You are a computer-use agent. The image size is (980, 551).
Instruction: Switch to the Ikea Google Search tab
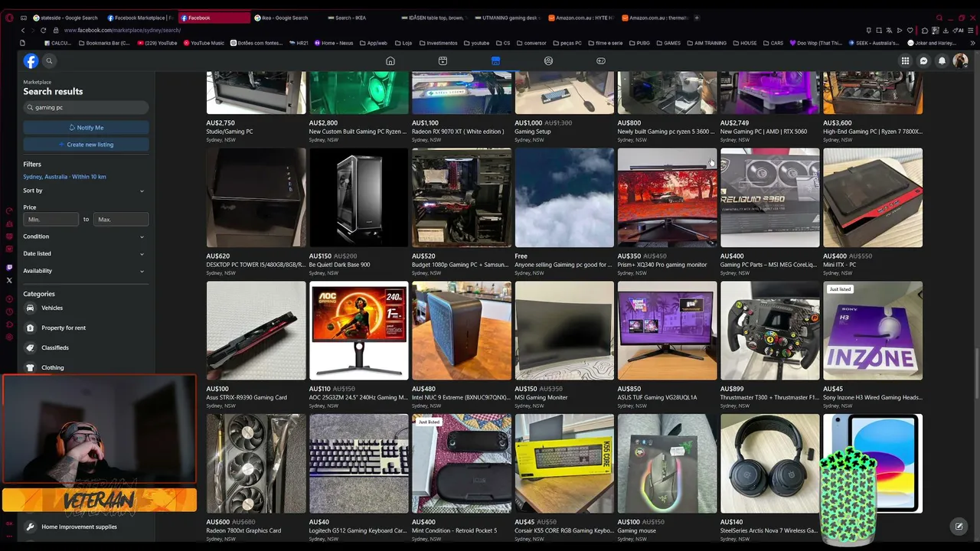[x=285, y=18]
